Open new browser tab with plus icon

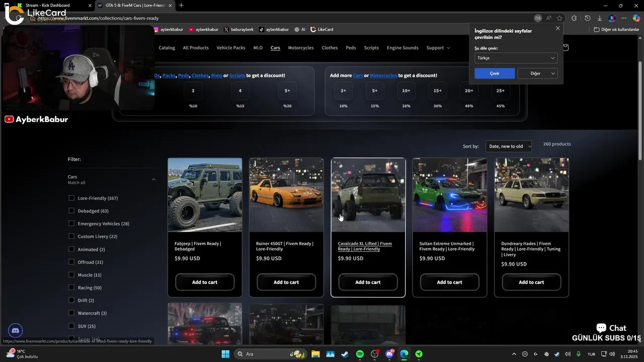click(x=181, y=6)
